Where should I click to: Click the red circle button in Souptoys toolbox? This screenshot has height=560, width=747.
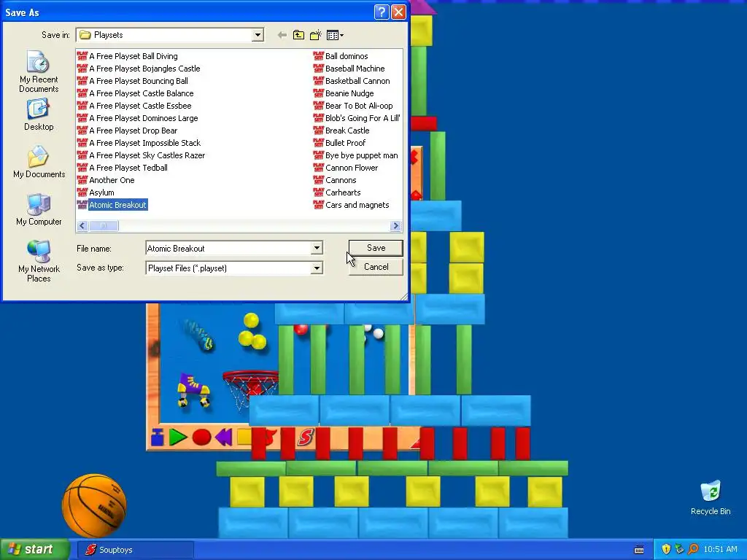coord(201,437)
